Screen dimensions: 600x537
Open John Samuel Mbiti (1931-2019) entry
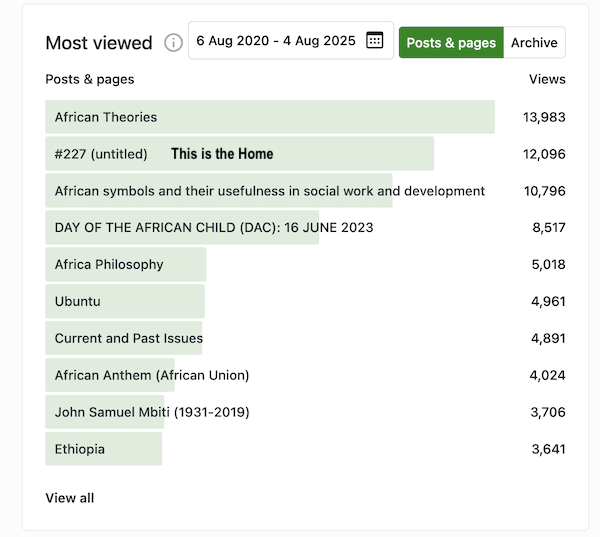pyautogui.click(x=152, y=412)
